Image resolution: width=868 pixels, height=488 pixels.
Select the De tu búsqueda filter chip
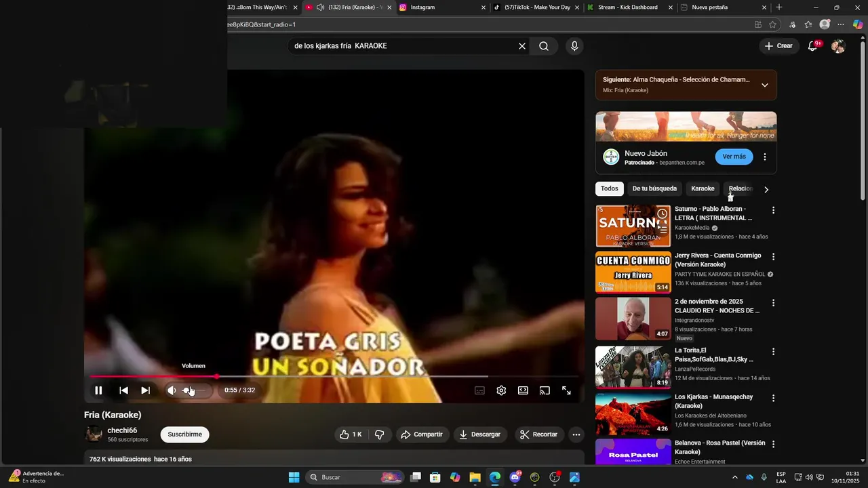coord(654,188)
